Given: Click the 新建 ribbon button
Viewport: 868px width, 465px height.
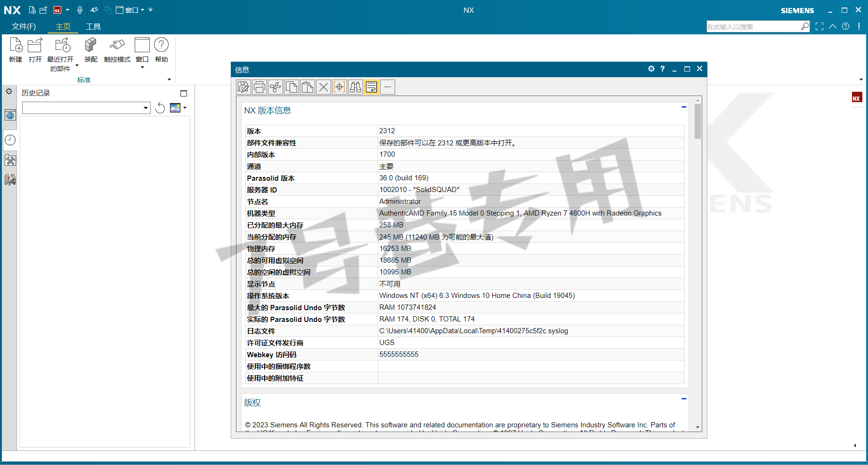Looking at the screenshot, I should click(x=16, y=50).
